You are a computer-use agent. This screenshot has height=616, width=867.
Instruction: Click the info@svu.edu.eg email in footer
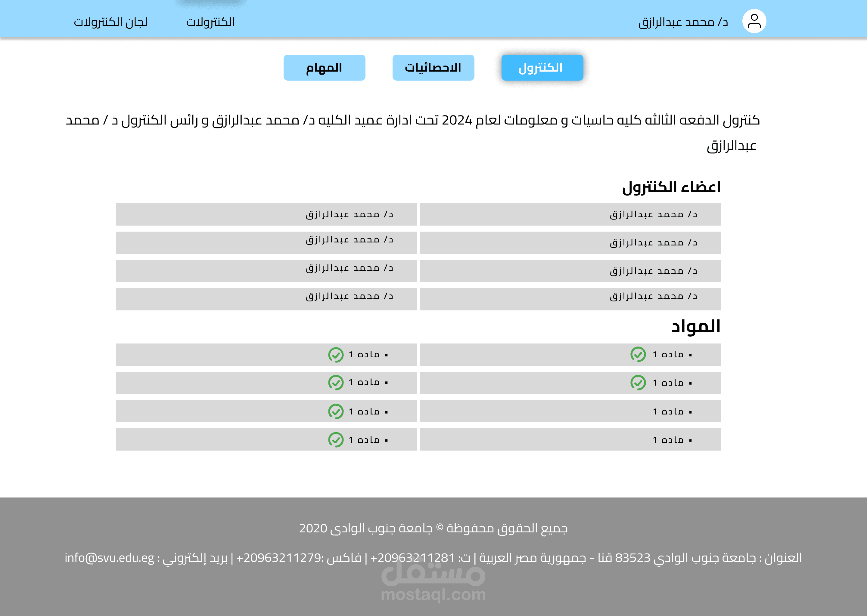(109, 558)
